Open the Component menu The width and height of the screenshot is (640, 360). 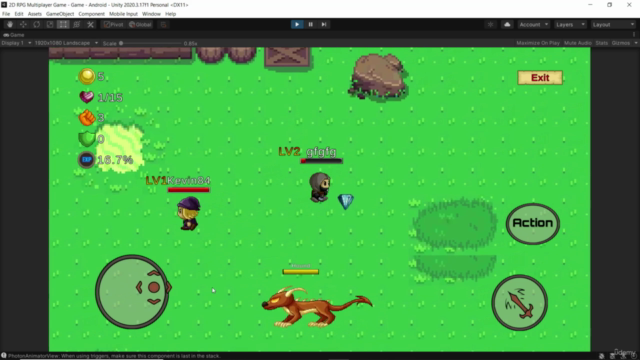pyautogui.click(x=91, y=14)
